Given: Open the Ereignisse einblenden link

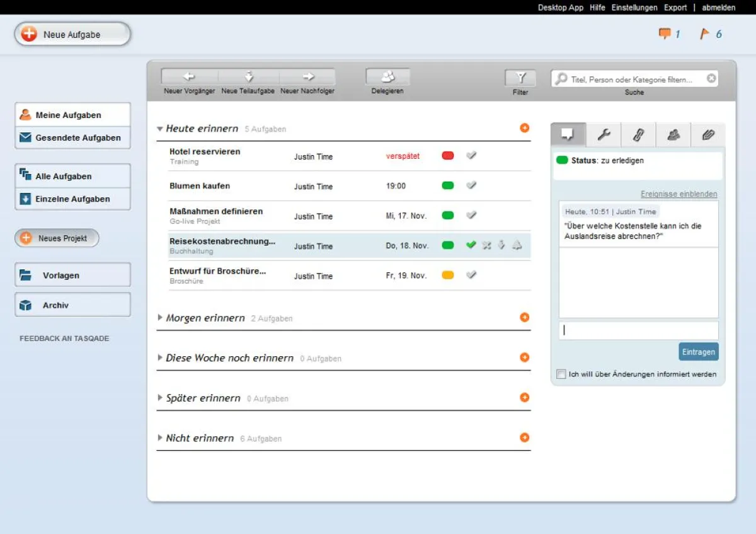Looking at the screenshot, I should 679,194.
